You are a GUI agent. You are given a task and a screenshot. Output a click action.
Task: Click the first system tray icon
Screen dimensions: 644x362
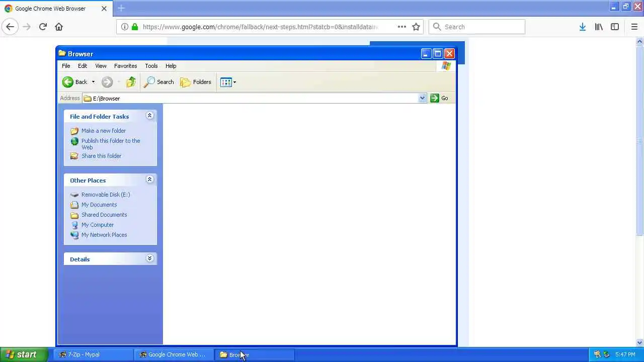point(597,354)
